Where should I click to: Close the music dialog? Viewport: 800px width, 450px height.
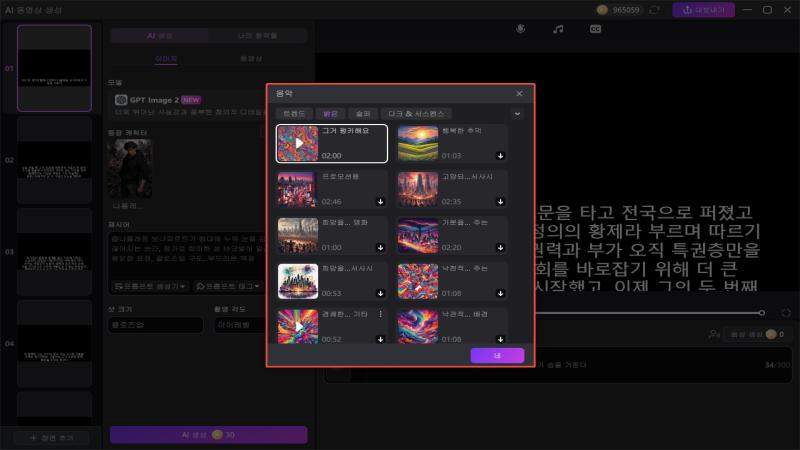click(519, 93)
